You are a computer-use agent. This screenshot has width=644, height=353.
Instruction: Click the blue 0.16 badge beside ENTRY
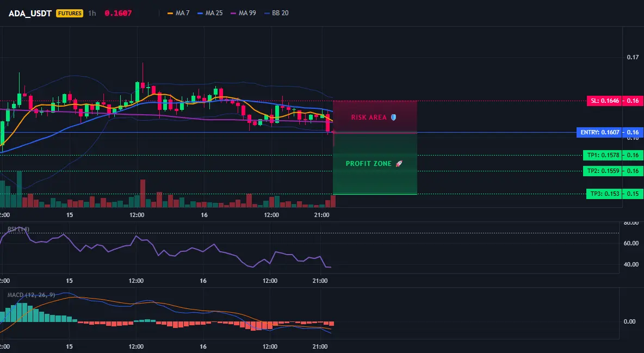(x=633, y=132)
